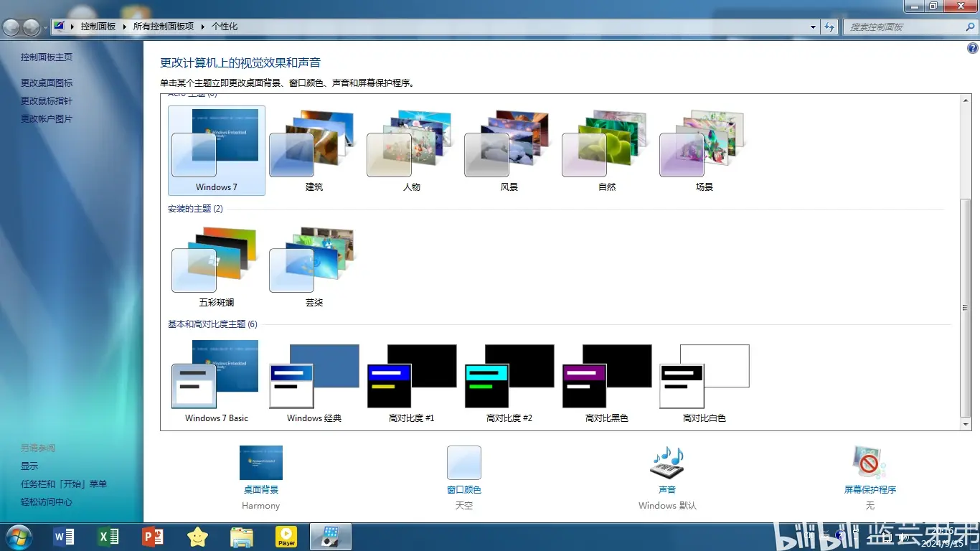The image size is (980, 551).
Task: Open the recent pages dropdown arrow
Action: (45, 27)
